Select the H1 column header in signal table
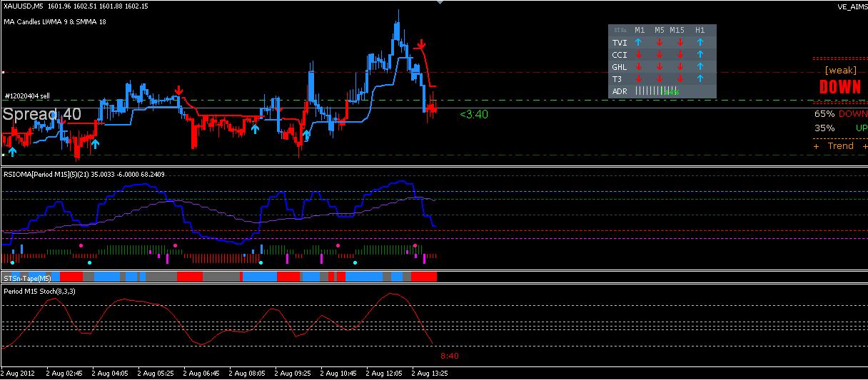 [x=700, y=30]
